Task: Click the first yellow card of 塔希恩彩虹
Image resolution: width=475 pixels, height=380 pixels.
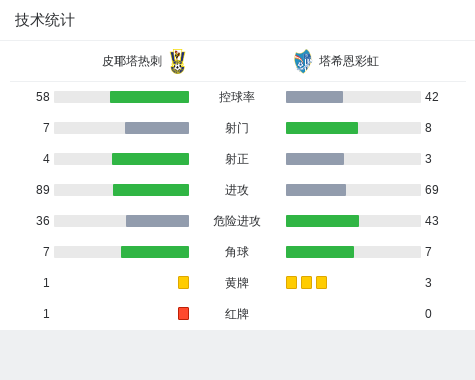Action: (x=291, y=282)
